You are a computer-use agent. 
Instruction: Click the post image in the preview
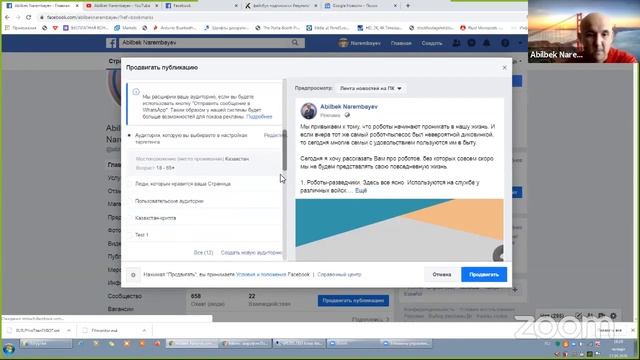click(400, 230)
